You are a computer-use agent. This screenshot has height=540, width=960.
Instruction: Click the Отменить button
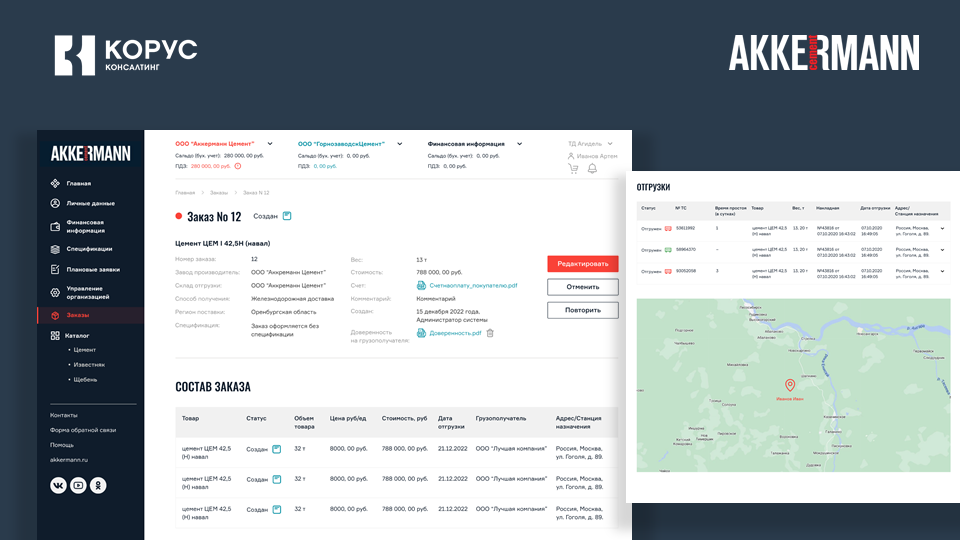[x=583, y=287]
